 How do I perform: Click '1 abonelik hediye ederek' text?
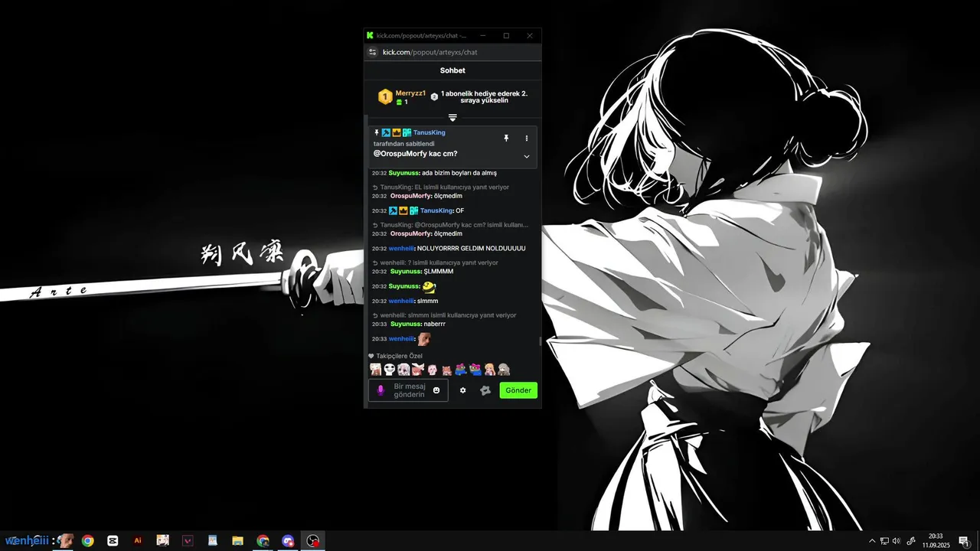tap(484, 97)
